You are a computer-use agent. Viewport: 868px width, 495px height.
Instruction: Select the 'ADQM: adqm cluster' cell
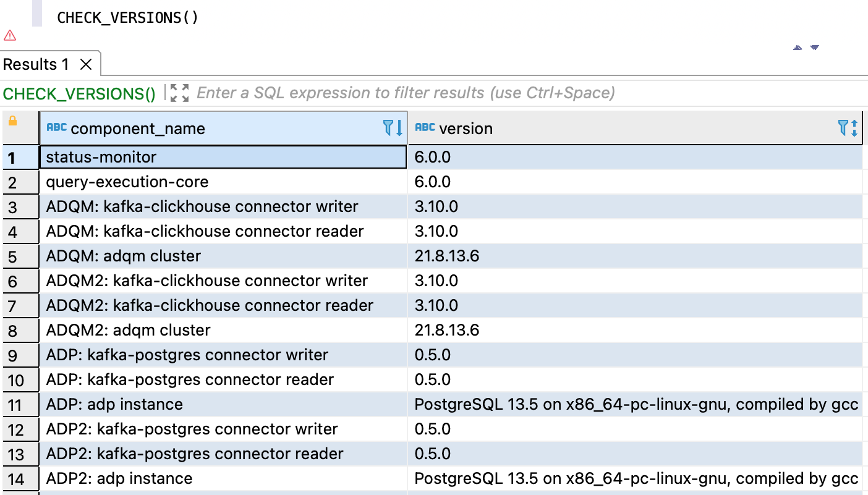(223, 256)
